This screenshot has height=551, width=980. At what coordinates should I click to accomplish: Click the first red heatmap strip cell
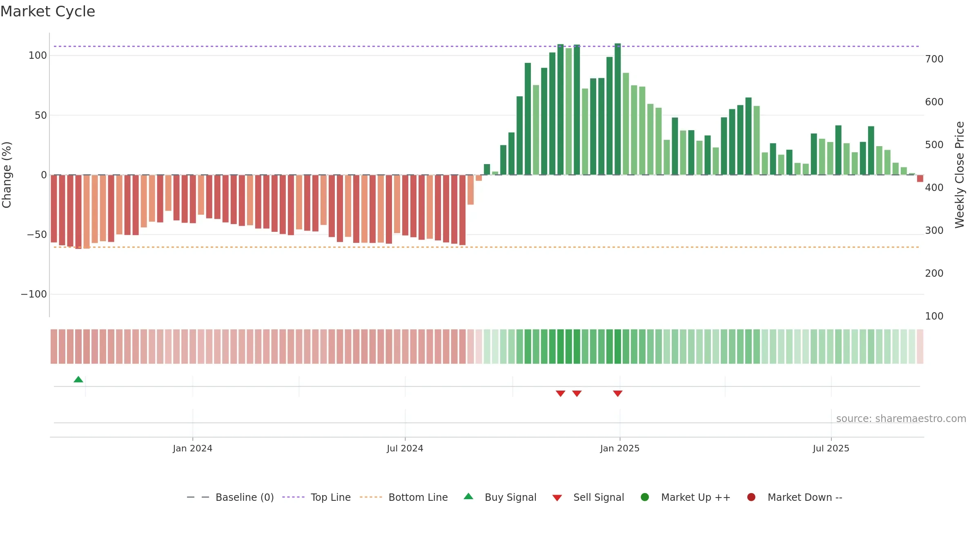pos(54,347)
